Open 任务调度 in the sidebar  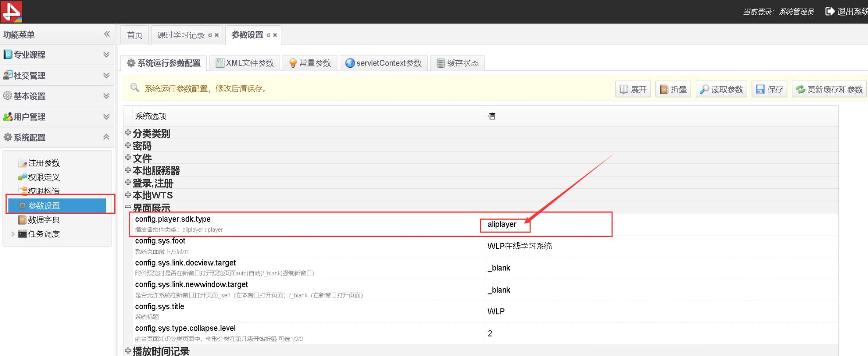(x=44, y=234)
